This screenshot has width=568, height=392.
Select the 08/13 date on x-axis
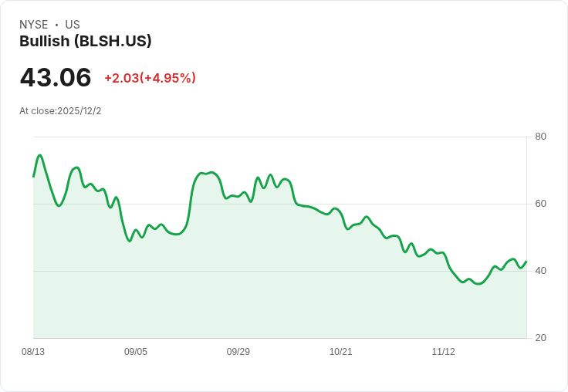pos(33,352)
